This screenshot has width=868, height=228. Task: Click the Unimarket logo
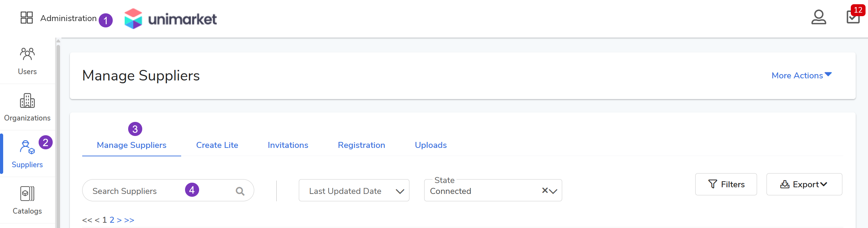171,19
